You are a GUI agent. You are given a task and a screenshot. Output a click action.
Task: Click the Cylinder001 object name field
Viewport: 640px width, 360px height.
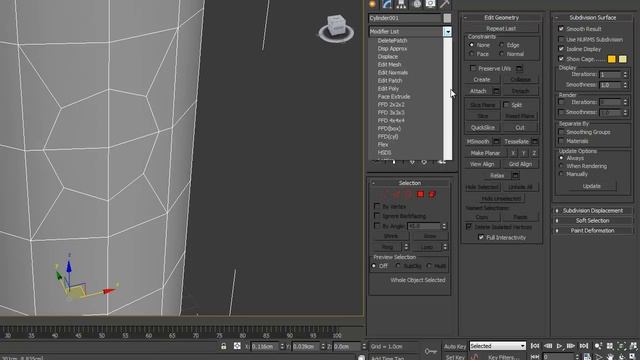pyautogui.click(x=404, y=18)
